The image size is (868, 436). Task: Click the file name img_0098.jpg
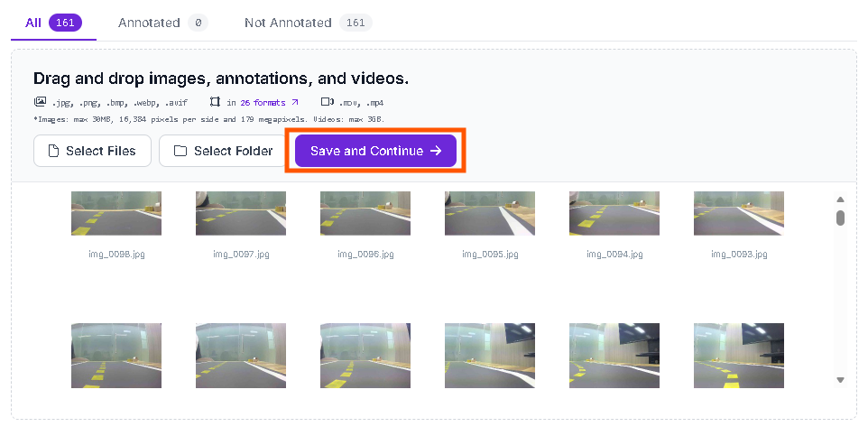pos(116,255)
